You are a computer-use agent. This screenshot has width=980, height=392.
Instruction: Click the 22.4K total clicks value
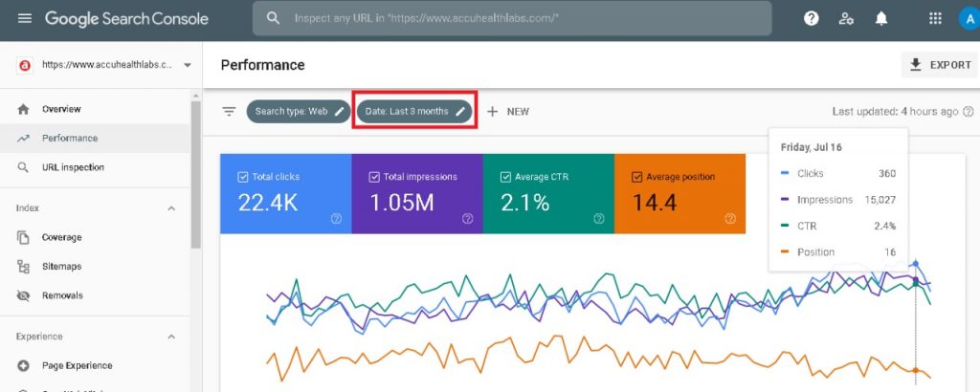[x=268, y=203]
